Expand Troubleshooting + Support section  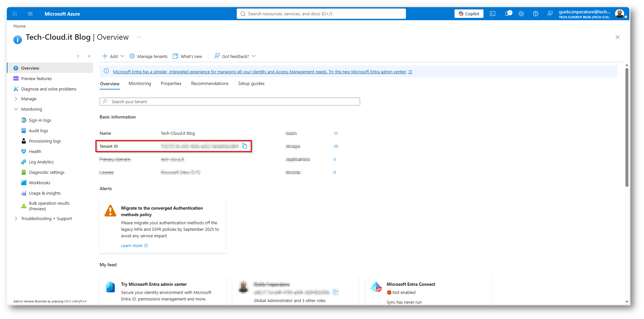[x=16, y=219]
